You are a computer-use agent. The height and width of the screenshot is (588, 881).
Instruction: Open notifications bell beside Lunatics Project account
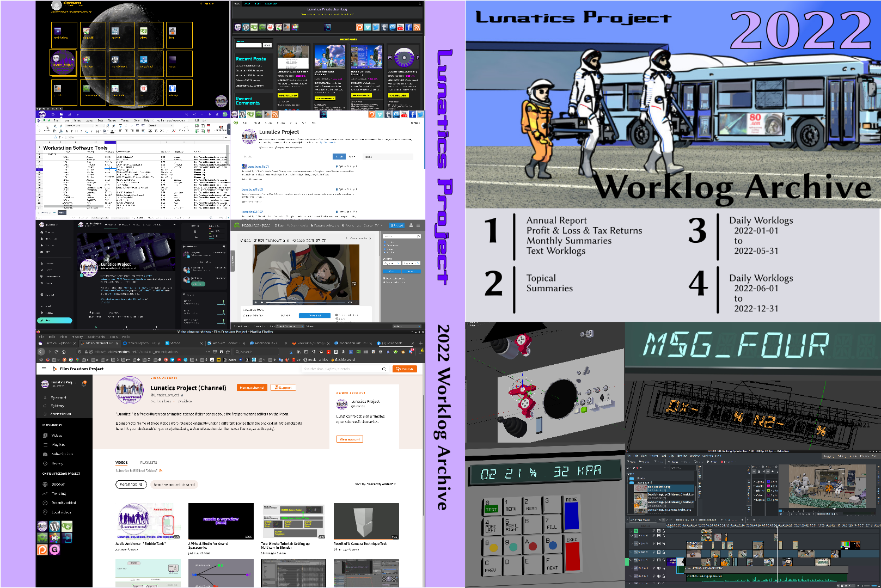[84, 383]
